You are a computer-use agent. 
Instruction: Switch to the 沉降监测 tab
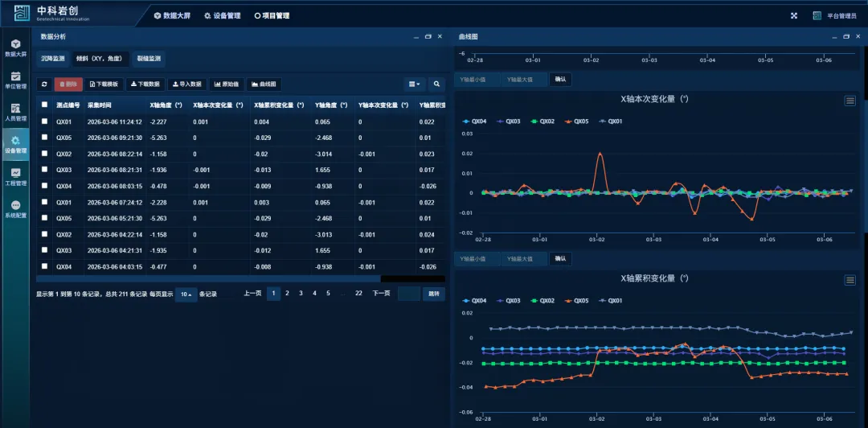coord(53,59)
